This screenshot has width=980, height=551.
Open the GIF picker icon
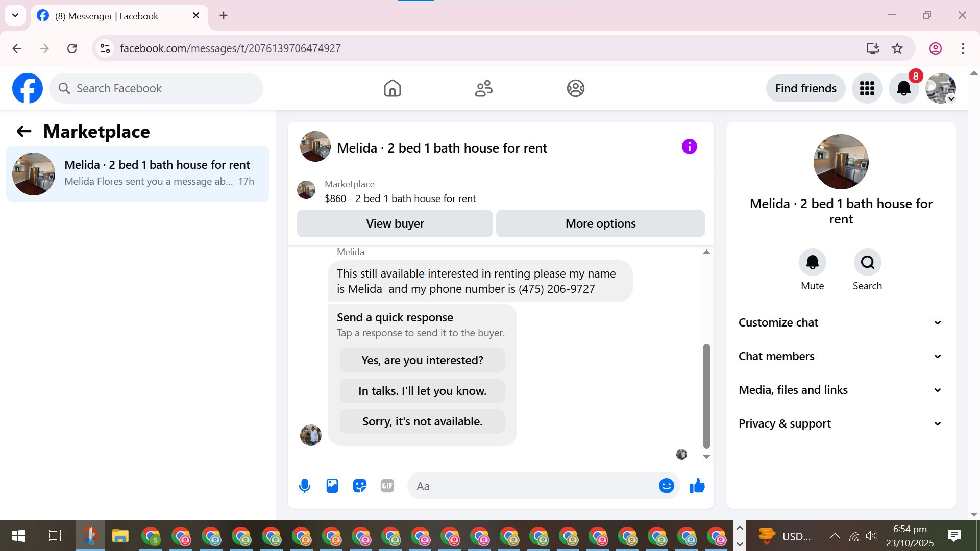(387, 486)
